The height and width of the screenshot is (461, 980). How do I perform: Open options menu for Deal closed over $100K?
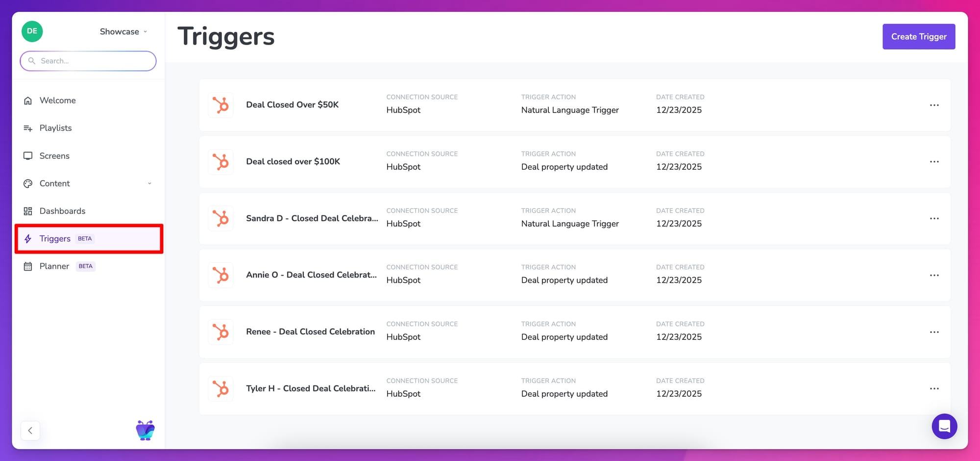click(x=934, y=162)
